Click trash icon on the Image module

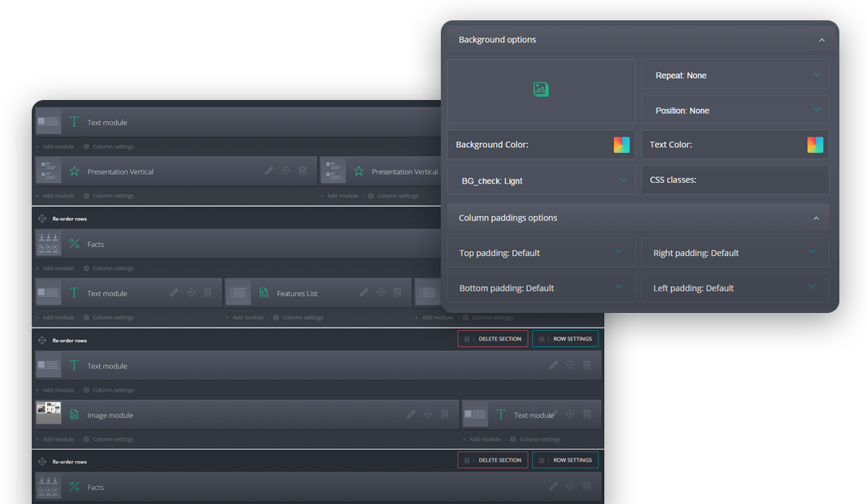tap(445, 415)
